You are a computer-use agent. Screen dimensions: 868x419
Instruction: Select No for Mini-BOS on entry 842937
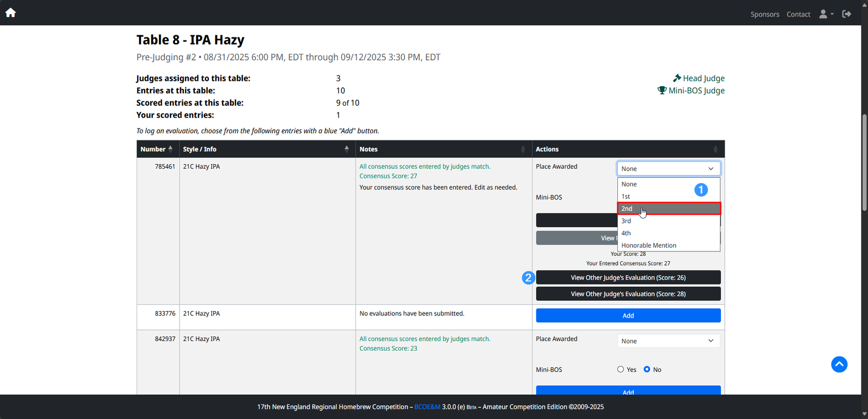click(647, 370)
